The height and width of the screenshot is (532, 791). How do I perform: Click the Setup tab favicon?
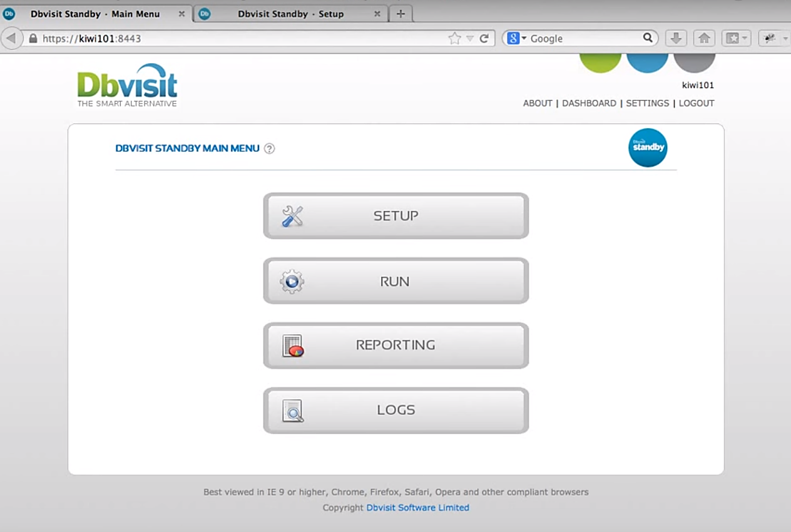click(205, 13)
